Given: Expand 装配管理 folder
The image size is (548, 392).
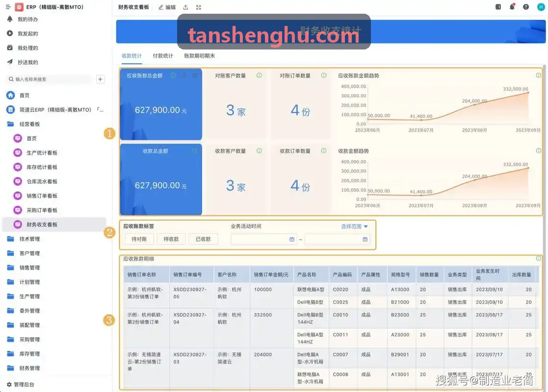Looking at the screenshot, I should [x=24, y=325].
